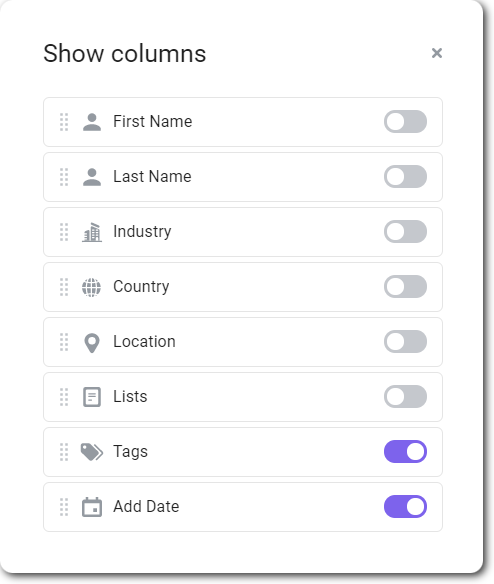The width and height of the screenshot is (494, 584).
Task: Click the Tags label icon
Action: click(92, 452)
